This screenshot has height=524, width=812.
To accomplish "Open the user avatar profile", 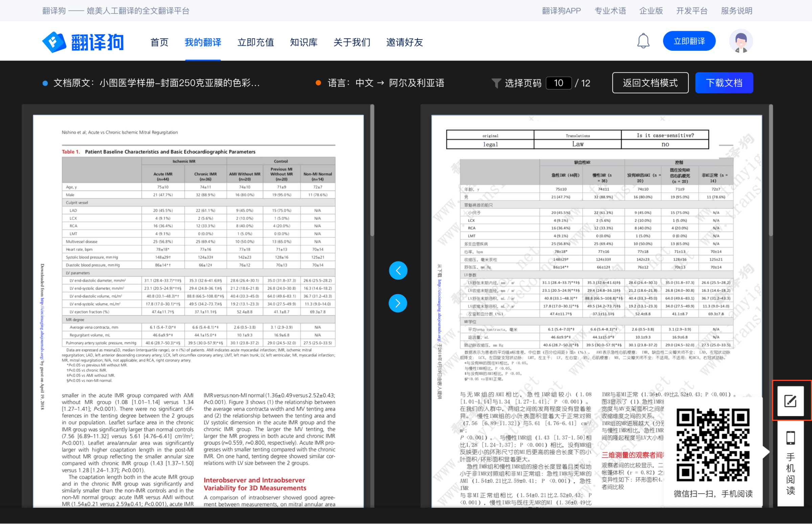I will tap(740, 41).
